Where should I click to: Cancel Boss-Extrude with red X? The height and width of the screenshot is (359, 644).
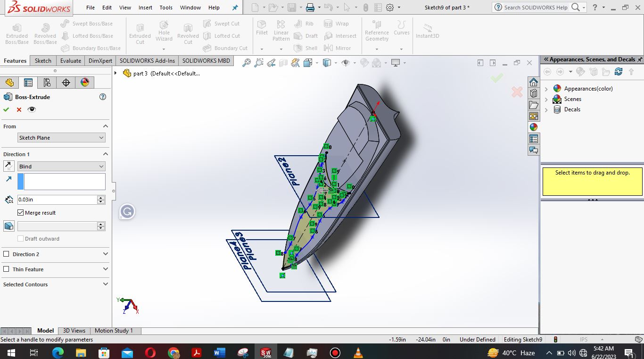19,109
